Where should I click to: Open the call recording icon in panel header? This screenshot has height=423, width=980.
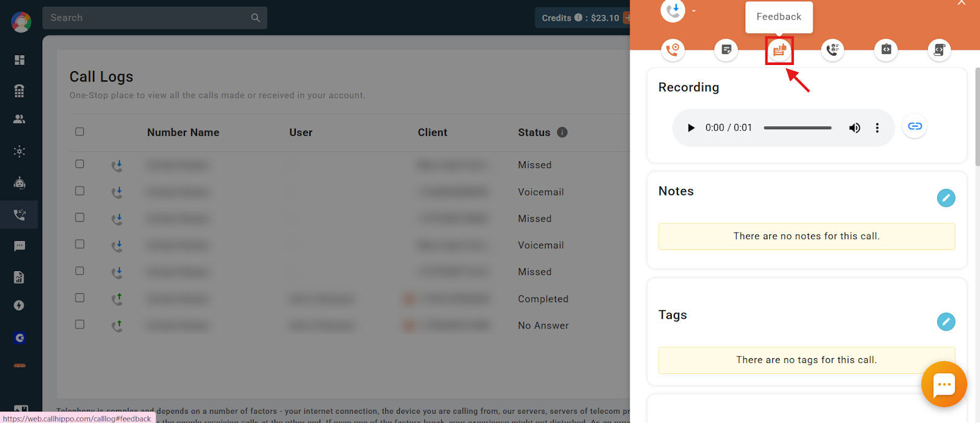[673, 50]
